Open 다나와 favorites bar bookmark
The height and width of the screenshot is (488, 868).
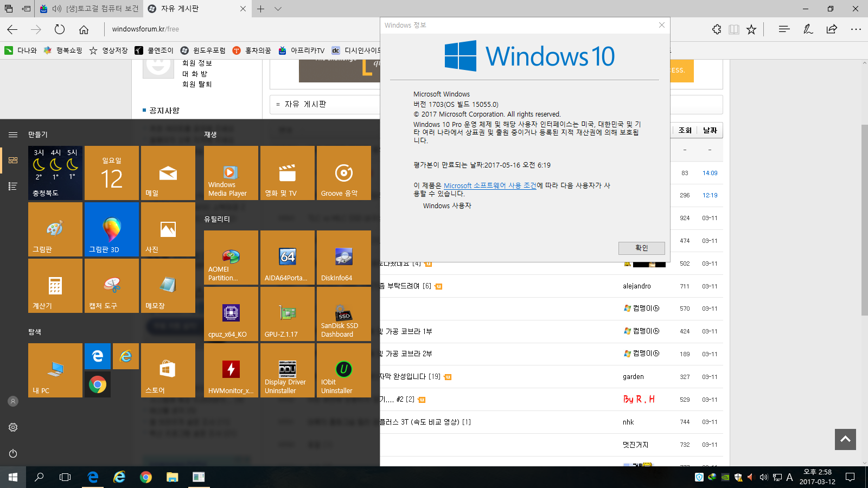(x=21, y=50)
